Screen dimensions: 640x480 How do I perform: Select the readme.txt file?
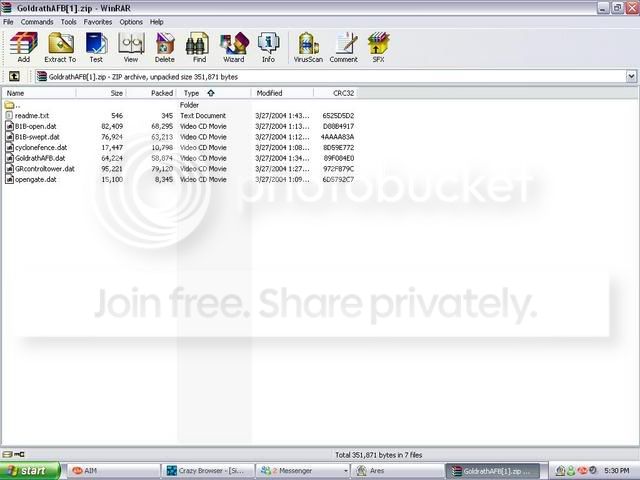(32, 116)
